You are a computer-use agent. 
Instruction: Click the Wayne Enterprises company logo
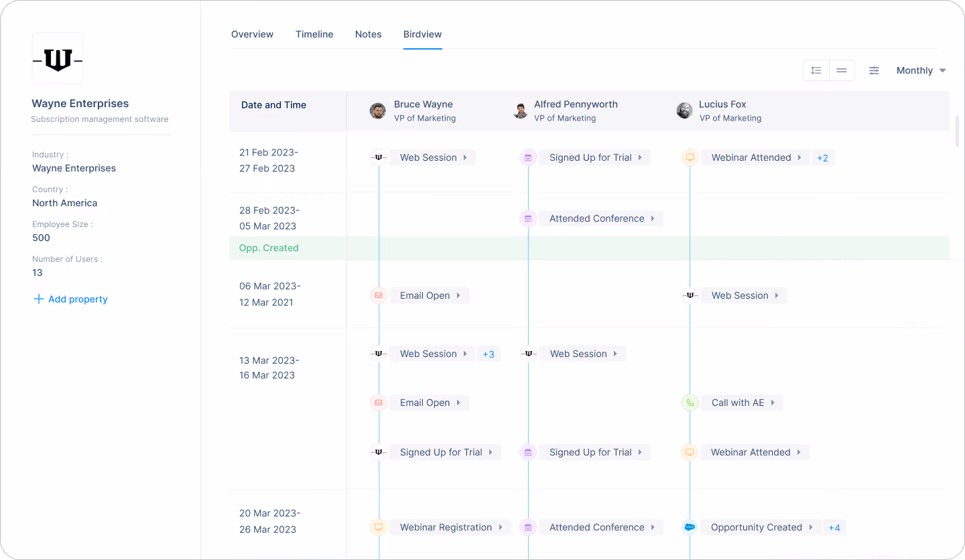click(x=58, y=58)
